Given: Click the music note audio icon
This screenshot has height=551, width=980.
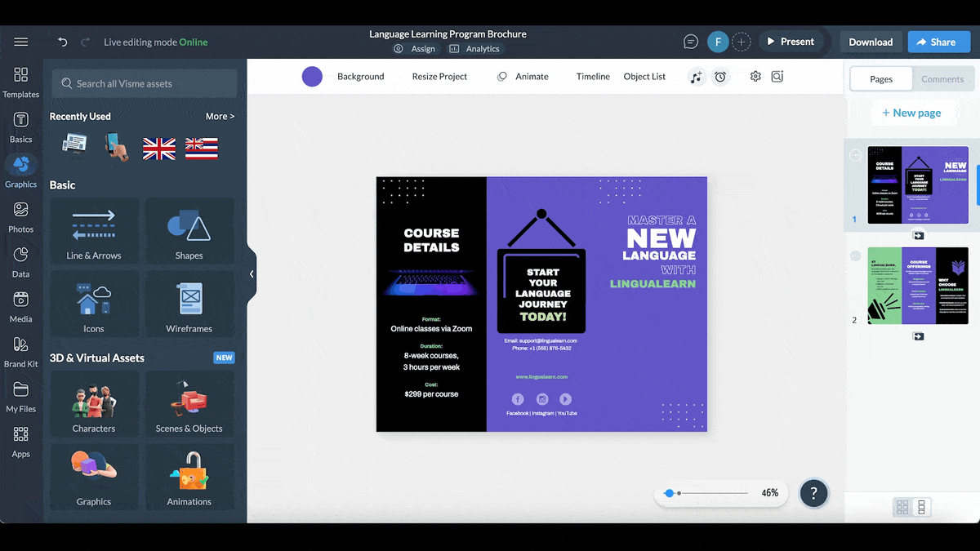Looking at the screenshot, I should click(696, 77).
